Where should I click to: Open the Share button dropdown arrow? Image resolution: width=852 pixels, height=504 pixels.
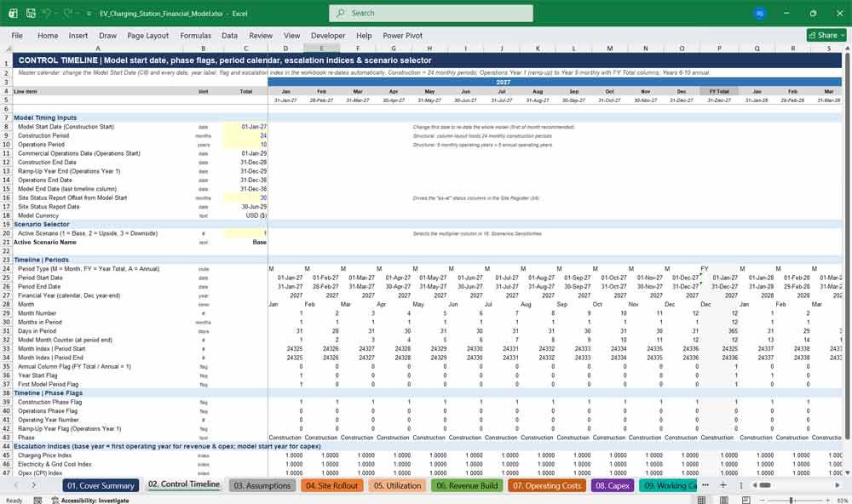pyautogui.click(x=843, y=35)
